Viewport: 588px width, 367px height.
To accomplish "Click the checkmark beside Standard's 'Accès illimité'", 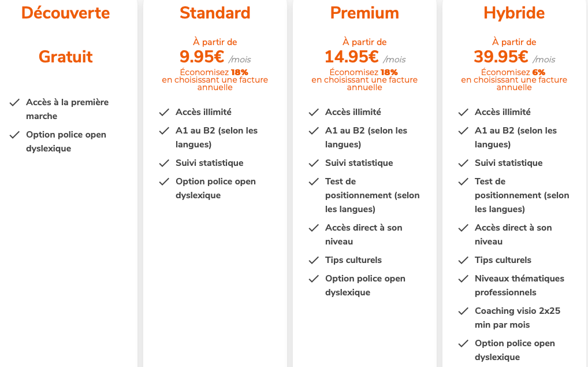I will click(165, 113).
